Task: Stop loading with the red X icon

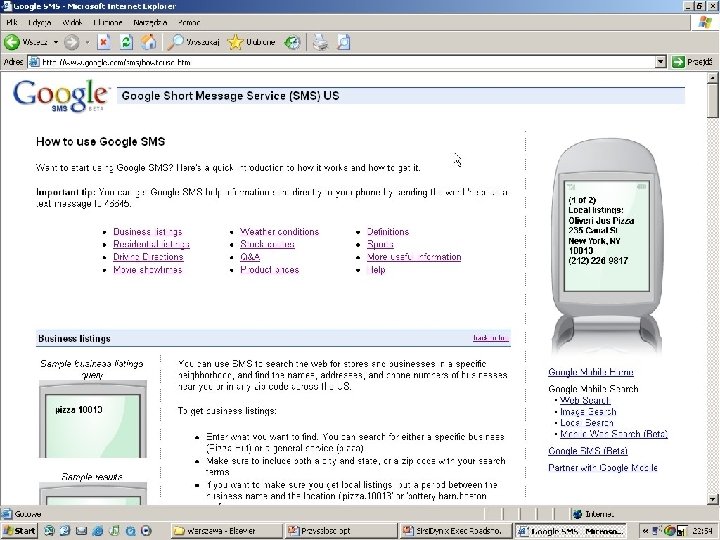Action: pos(104,42)
